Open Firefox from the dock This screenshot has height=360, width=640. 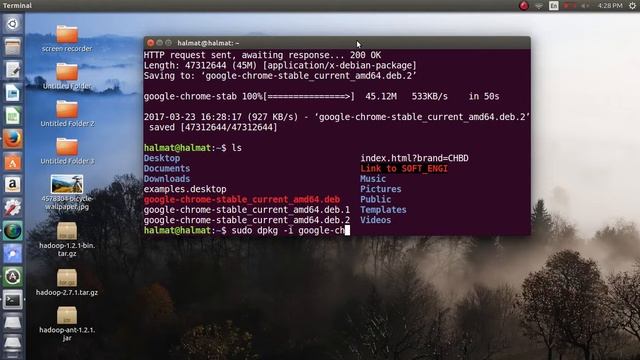pos(13,139)
